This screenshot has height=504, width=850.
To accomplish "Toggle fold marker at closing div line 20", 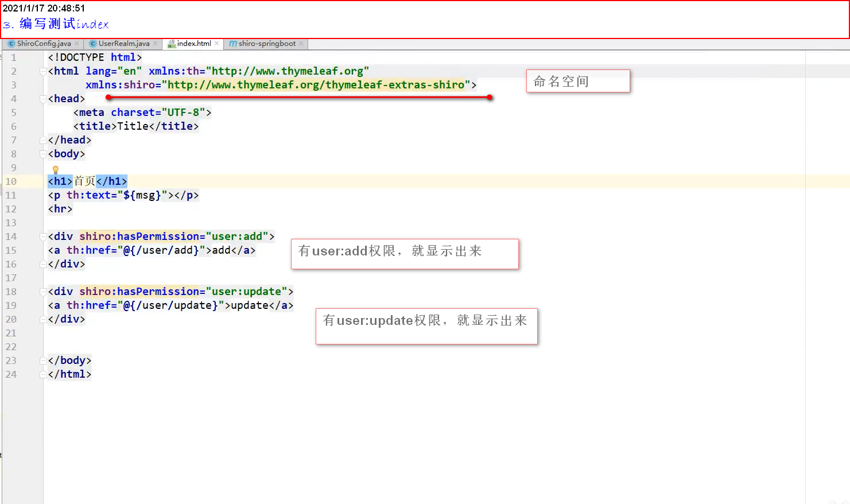I will 43,319.
